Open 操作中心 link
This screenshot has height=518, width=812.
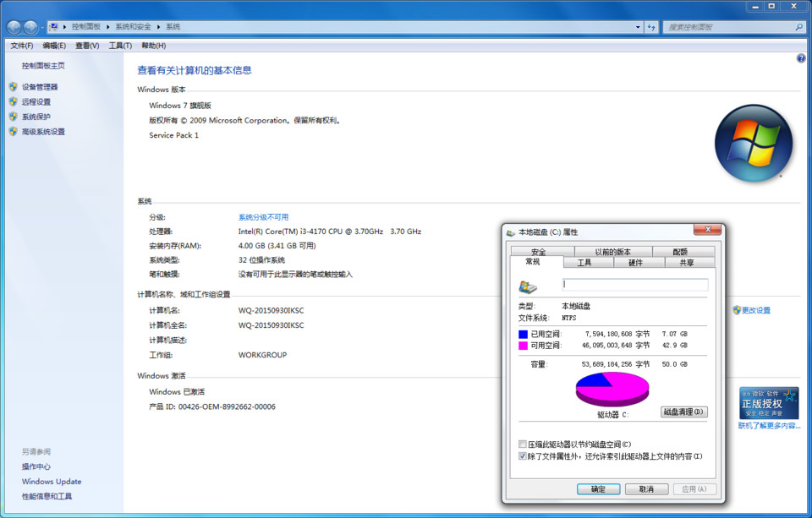pyautogui.click(x=36, y=466)
